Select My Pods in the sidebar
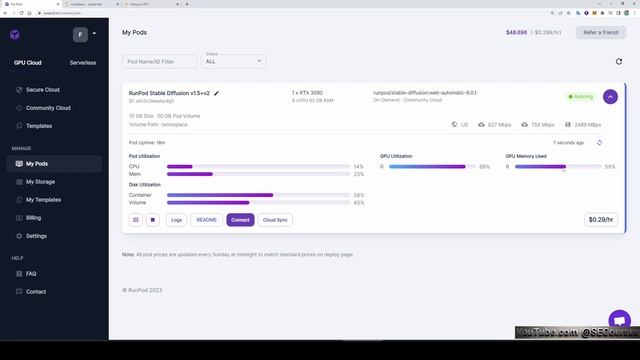This screenshot has width=640, height=360. click(x=54, y=164)
